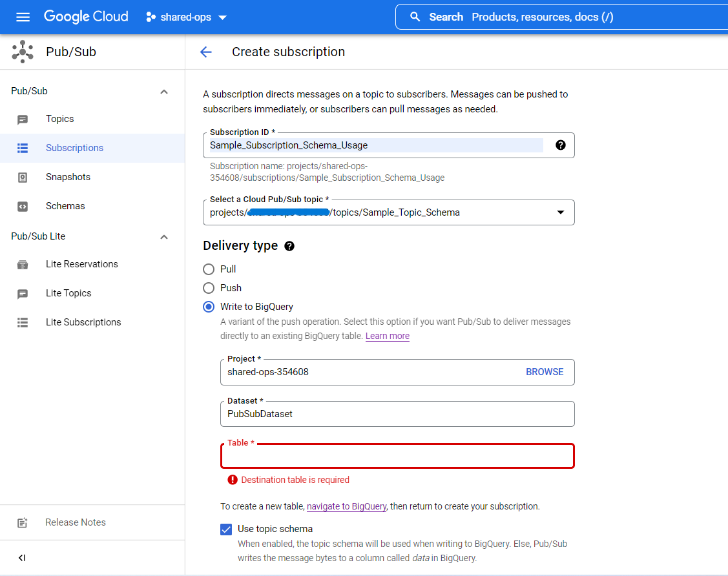728x576 pixels.
Task: Open Schemas from the Pub/Sub sidebar
Action: pos(65,205)
